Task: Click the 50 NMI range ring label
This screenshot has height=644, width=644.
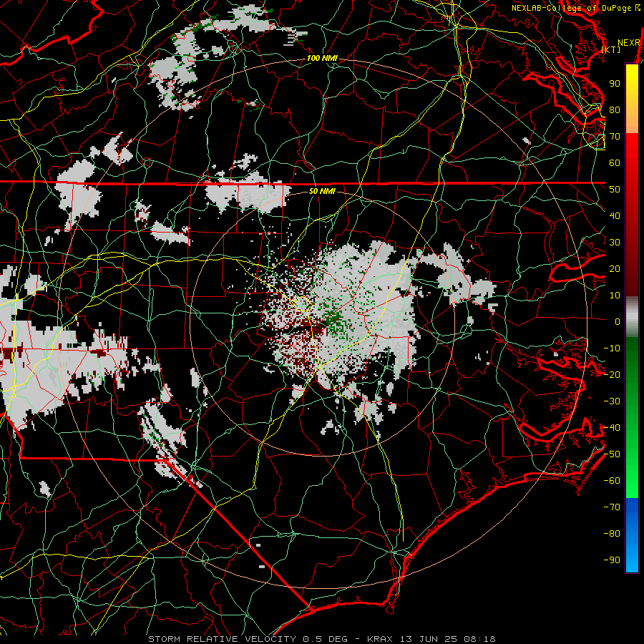Action: (x=322, y=191)
